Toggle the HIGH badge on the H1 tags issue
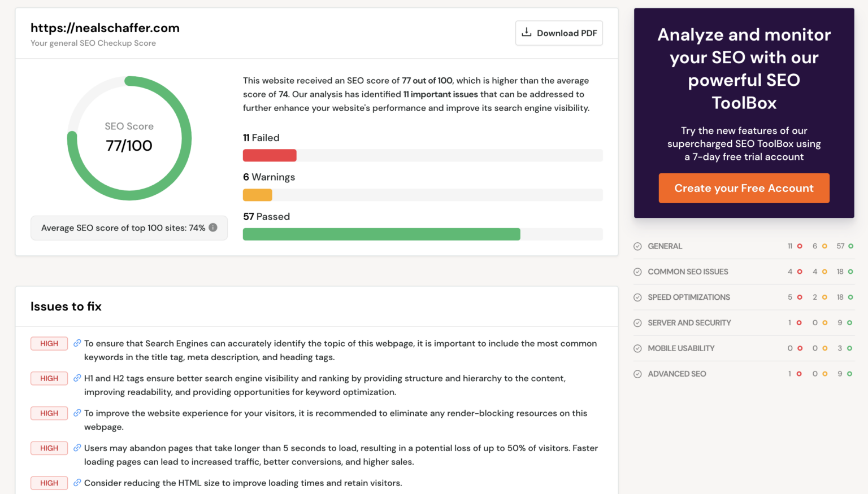 pyautogui.click(x=49, y=378)
